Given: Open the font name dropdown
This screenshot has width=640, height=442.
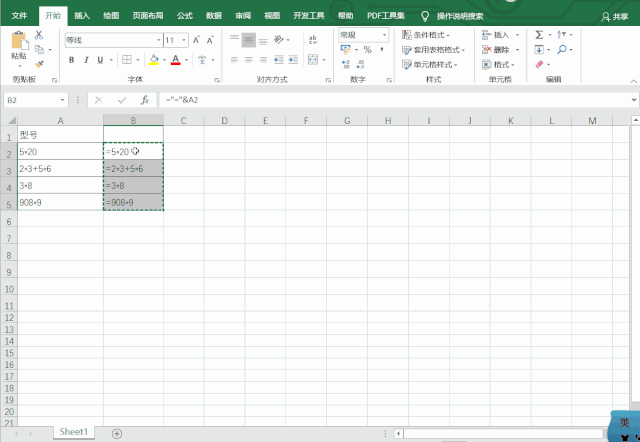Looking at the screenshot, I should 159,40.
